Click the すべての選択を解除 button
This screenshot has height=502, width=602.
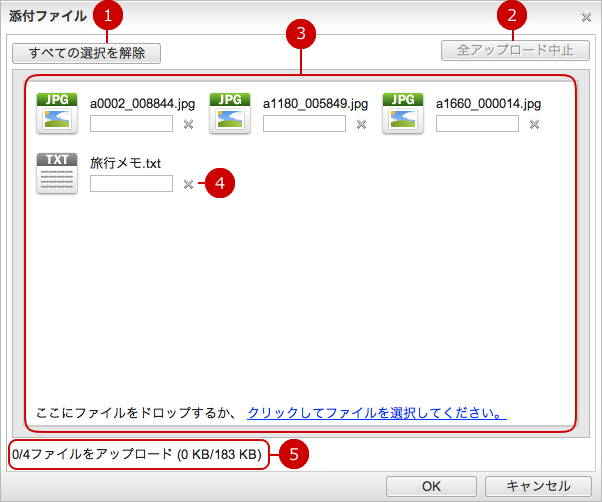86,53
